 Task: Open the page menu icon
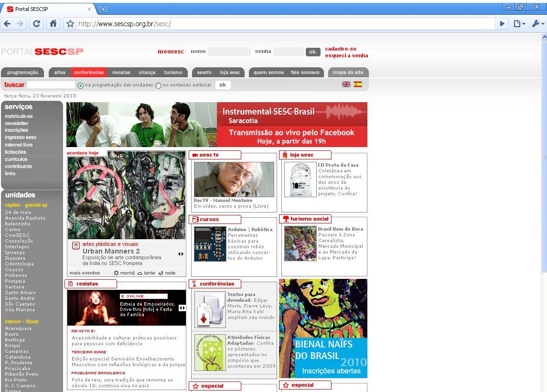(519, 24)
